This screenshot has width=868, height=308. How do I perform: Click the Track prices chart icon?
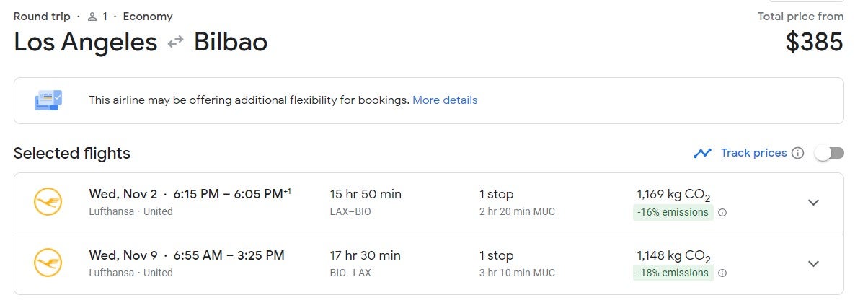point(702,153)
